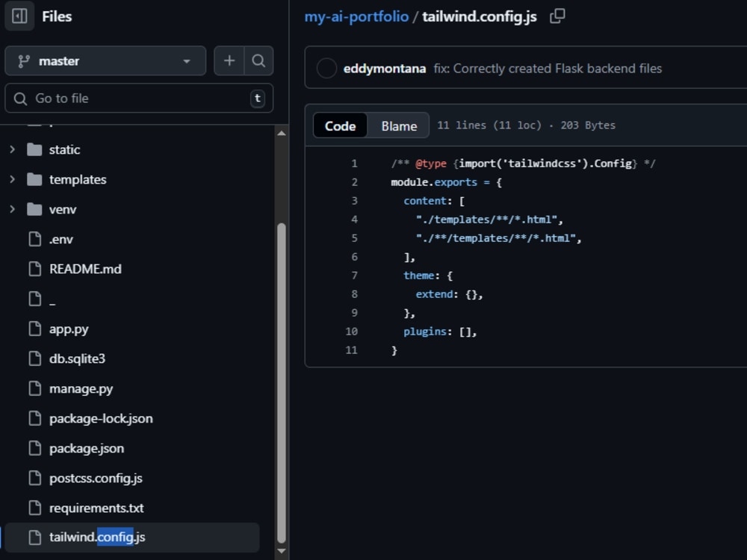Collapse the file tree side panel icon
The height and width of the screenshot is (560, 747).
[19, 16]
